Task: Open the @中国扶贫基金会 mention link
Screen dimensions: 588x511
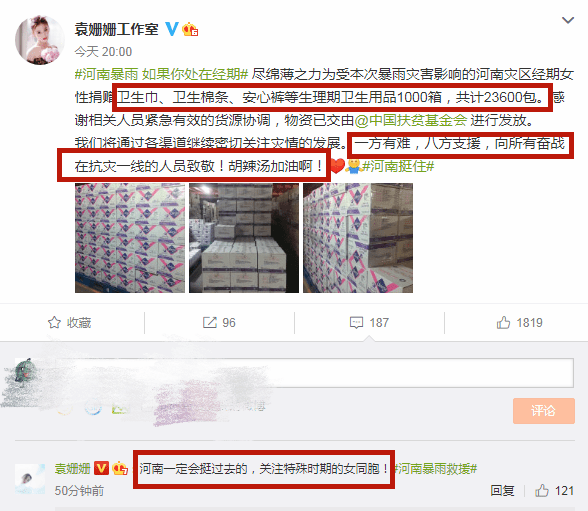Action: [x=411, y=120]
